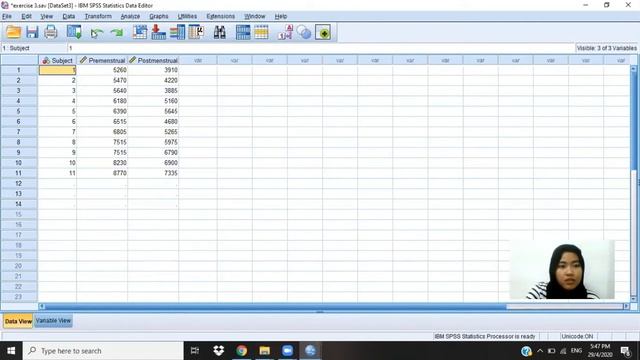
Task: Open Go to case tool
Action: click(140, 32)
